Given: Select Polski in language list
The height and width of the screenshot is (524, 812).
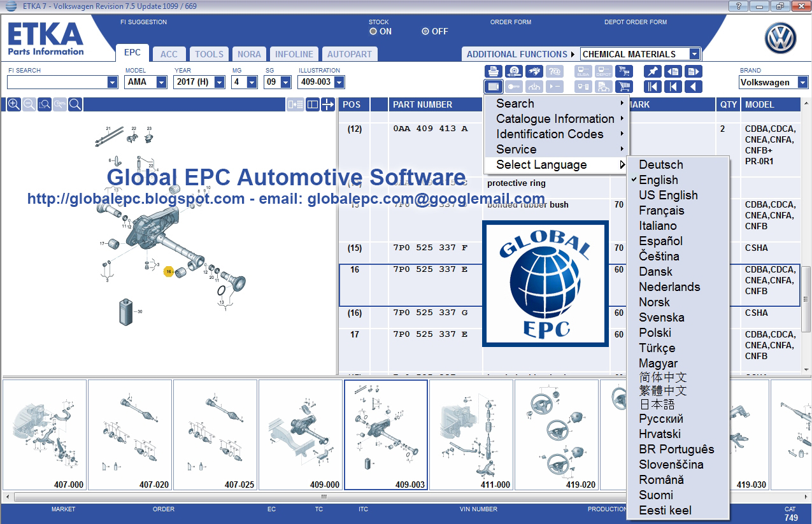Looking at the screenshot, I should [x=655, y=333].
